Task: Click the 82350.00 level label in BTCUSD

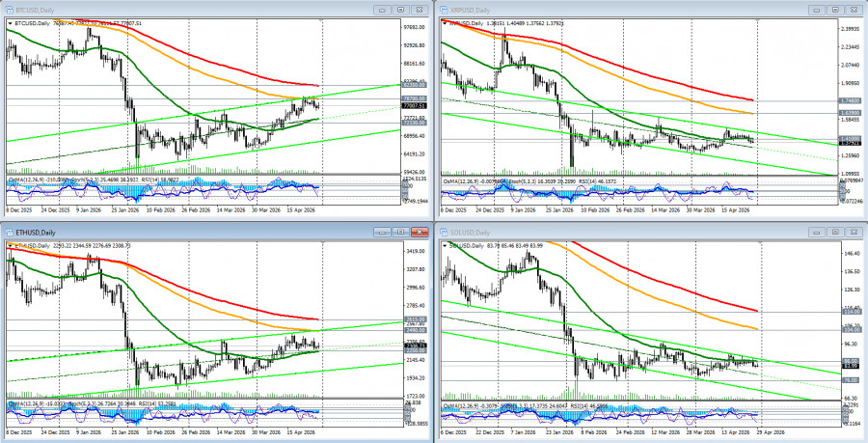Action: (413, 85)
